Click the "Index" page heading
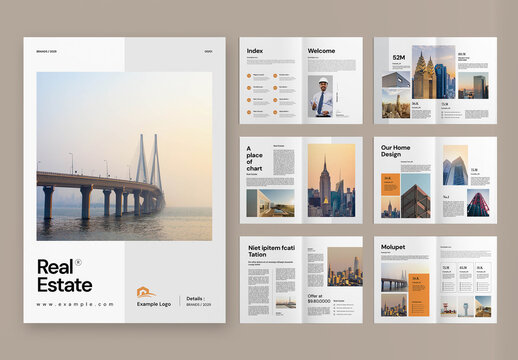Screen dimensions: 518x360 [255, 51]
